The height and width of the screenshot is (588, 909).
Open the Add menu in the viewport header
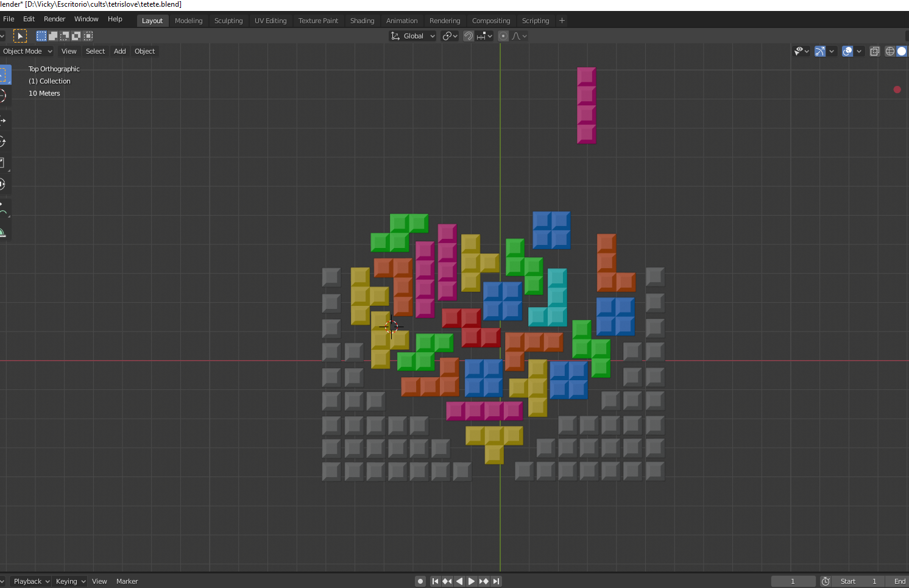[119, 51]
